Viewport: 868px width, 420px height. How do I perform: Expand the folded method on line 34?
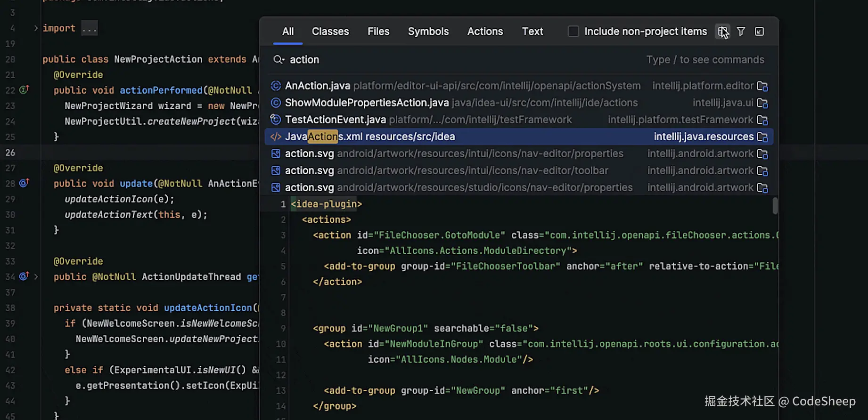click(36, 276)
